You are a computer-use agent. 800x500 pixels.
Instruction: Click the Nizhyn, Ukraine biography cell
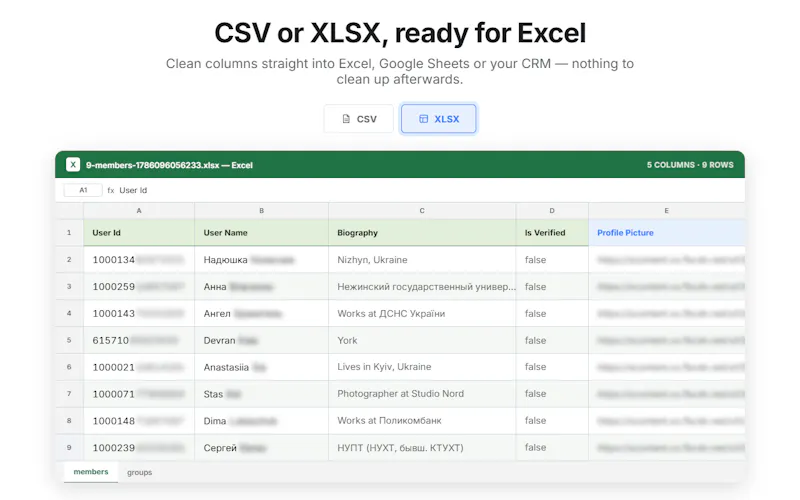pyautogui.click(x=422, y=260)
